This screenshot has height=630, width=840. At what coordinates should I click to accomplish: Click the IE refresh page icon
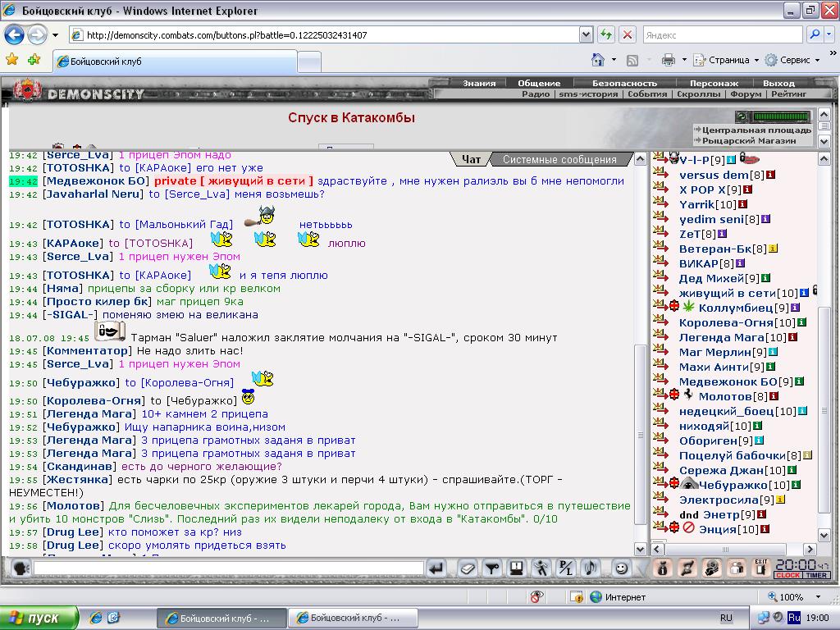(606, 34)
